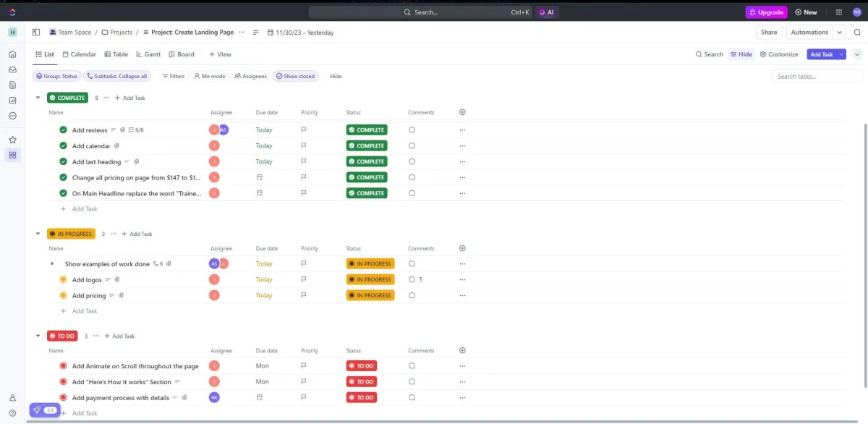
Task: Change the COMPLETE status of Add reviews
Action: point(367,130)
